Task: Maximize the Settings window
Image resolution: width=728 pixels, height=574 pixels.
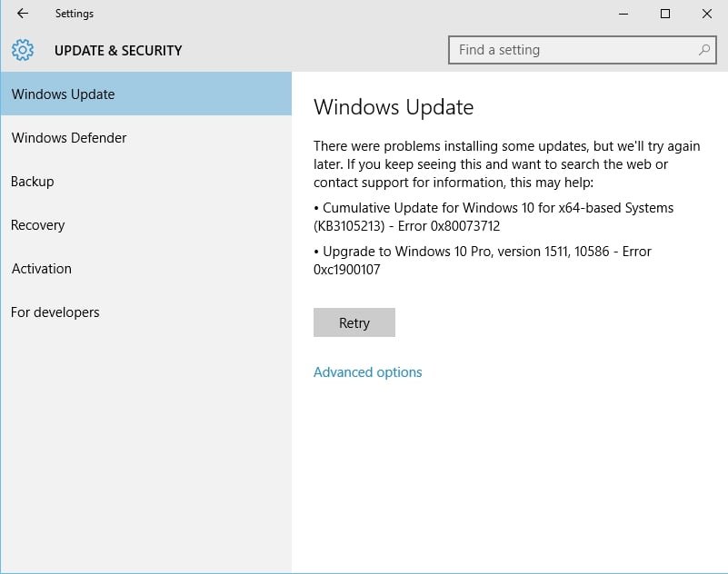Action: (665, 14)
